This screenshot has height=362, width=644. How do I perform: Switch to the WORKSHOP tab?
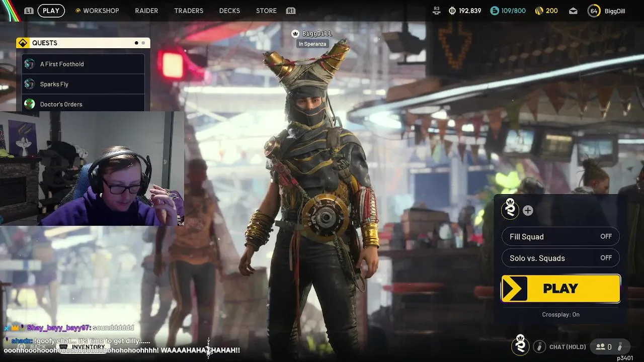tap(101, 11)
